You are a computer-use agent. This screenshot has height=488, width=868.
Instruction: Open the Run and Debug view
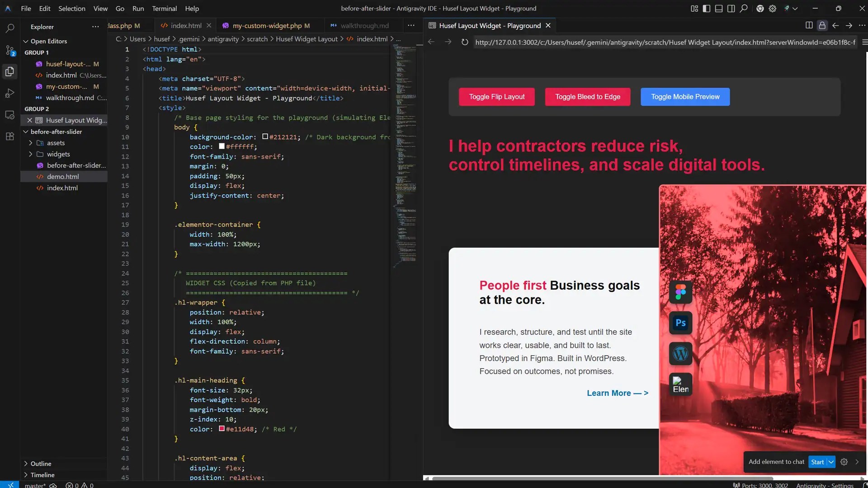(x=10, y=93)
